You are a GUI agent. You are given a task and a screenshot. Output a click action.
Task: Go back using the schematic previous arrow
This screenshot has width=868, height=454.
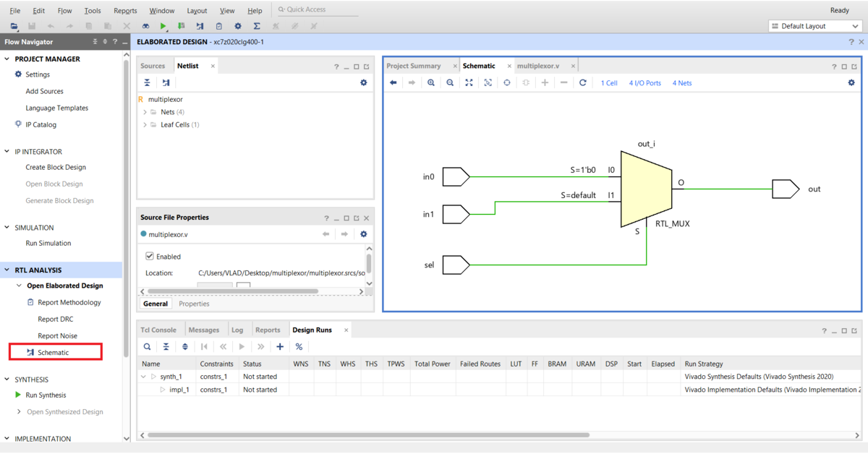pyautogui.click(x=393, y=83)
